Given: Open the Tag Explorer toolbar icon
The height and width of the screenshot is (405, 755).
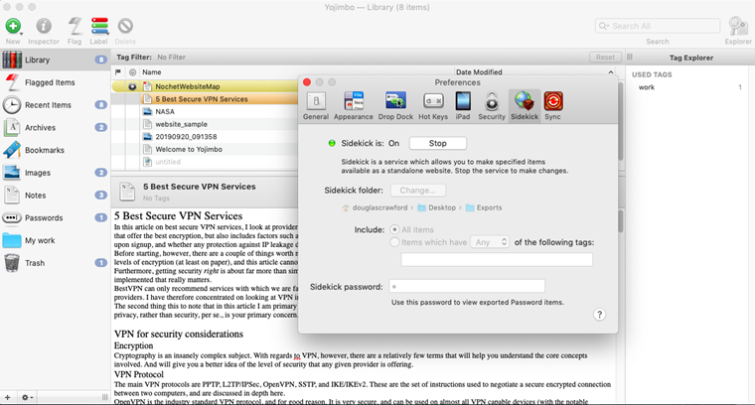Looking at the screenshot, I should [x=738, y=26].
